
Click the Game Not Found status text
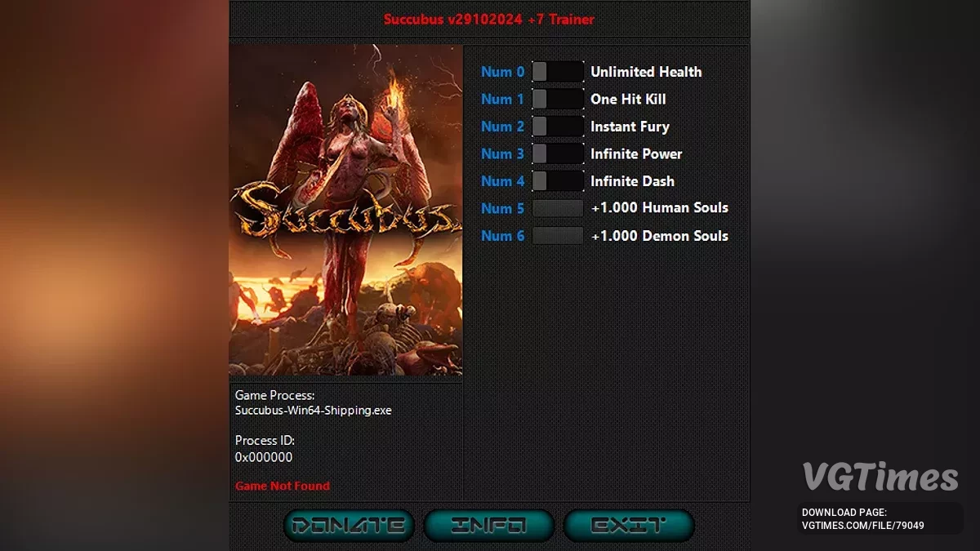click(283, 486)
